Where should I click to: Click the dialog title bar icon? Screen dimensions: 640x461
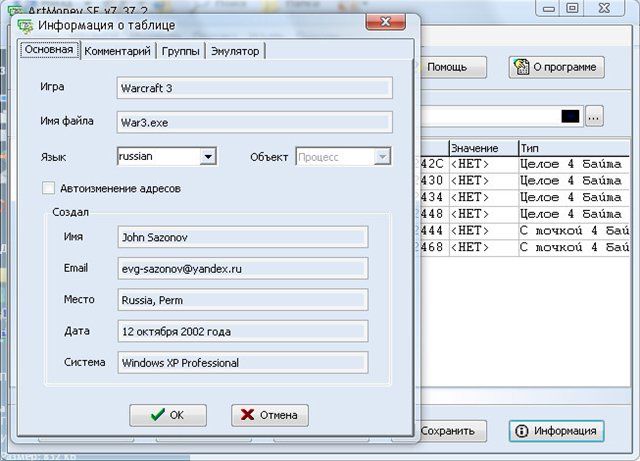point(25,26)
